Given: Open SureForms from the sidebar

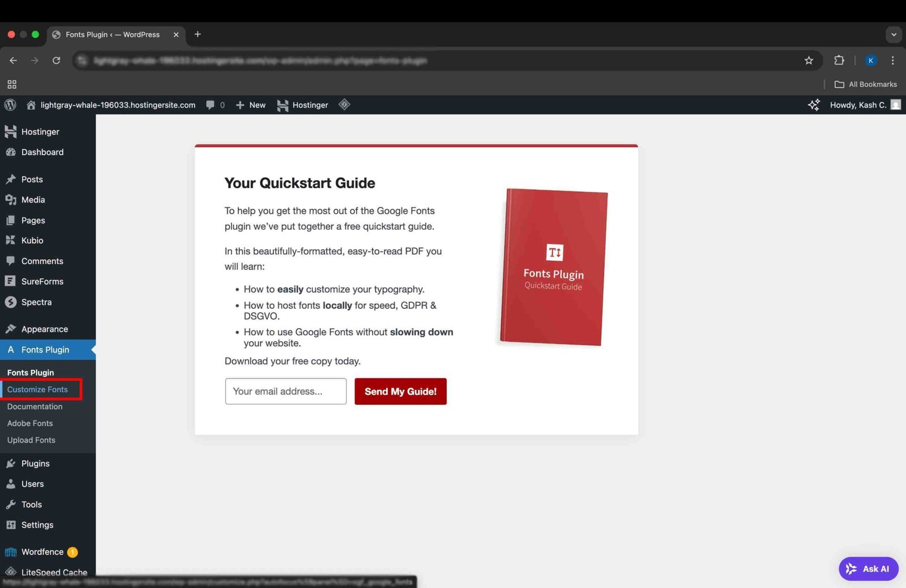Looking at the screenshot, I should (x=11, y=281).
